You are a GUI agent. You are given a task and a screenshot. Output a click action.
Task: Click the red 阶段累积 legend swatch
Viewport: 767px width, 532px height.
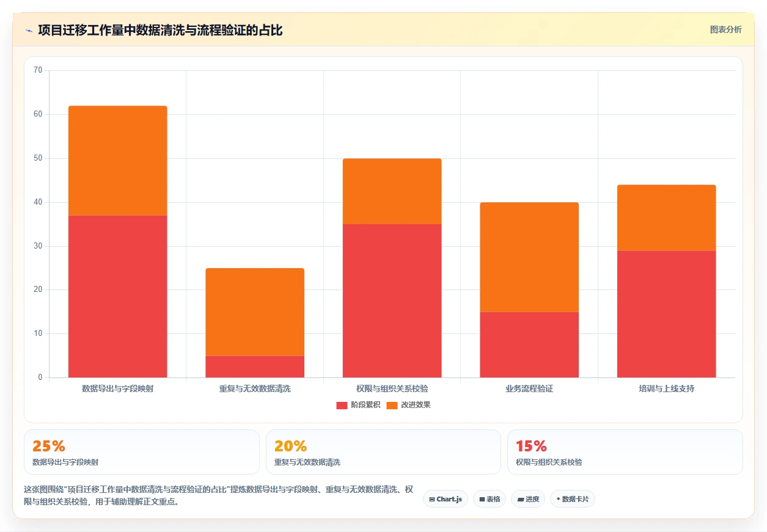pyautogui.click(x=342, y=405)
